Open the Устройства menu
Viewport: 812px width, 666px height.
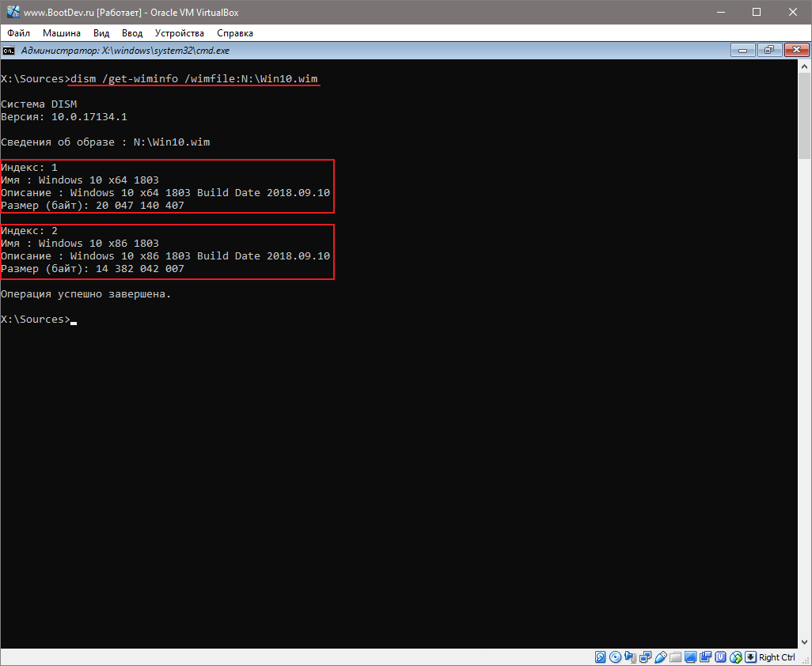(179, 33)
